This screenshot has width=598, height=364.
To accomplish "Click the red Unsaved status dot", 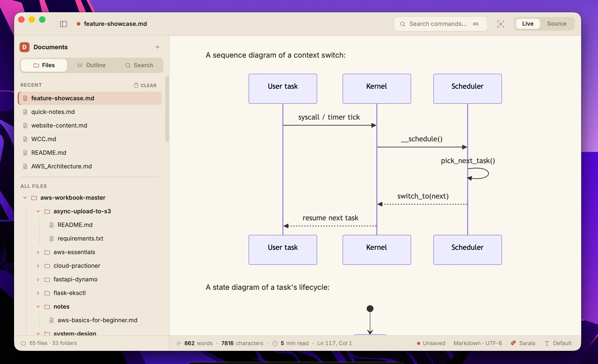I will pos(418,343).
